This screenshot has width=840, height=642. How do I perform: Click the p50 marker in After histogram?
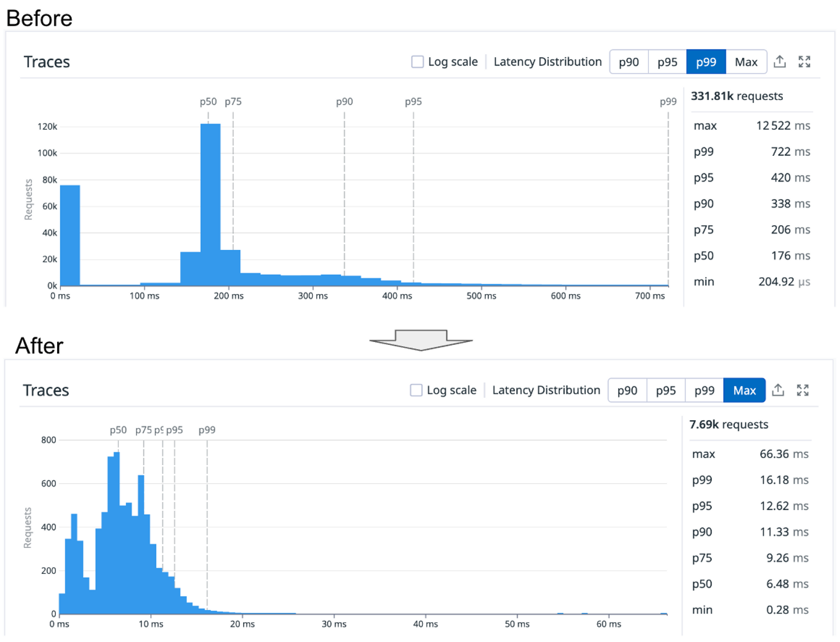coord(118,430)
